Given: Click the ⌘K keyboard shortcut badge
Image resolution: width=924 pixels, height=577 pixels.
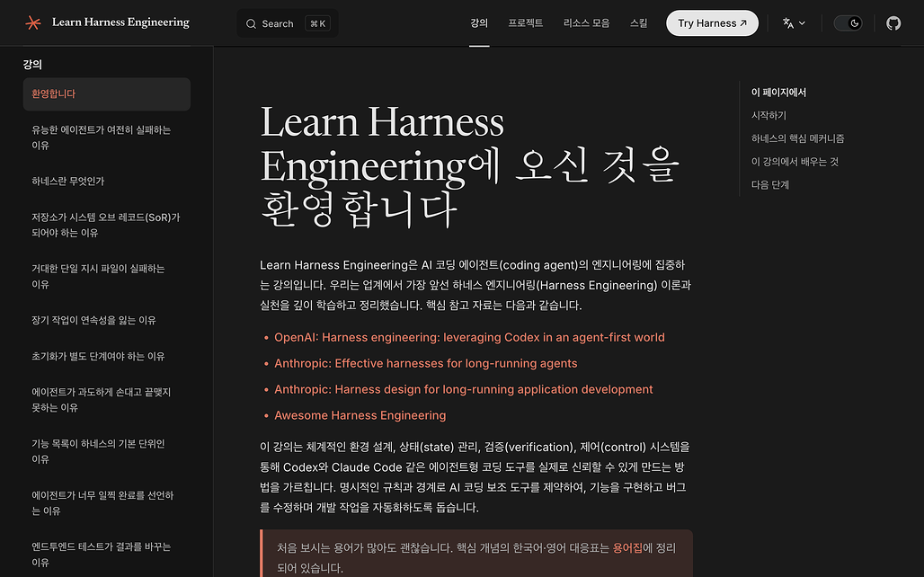Looking at the screenshot, I should pos(318,23).
